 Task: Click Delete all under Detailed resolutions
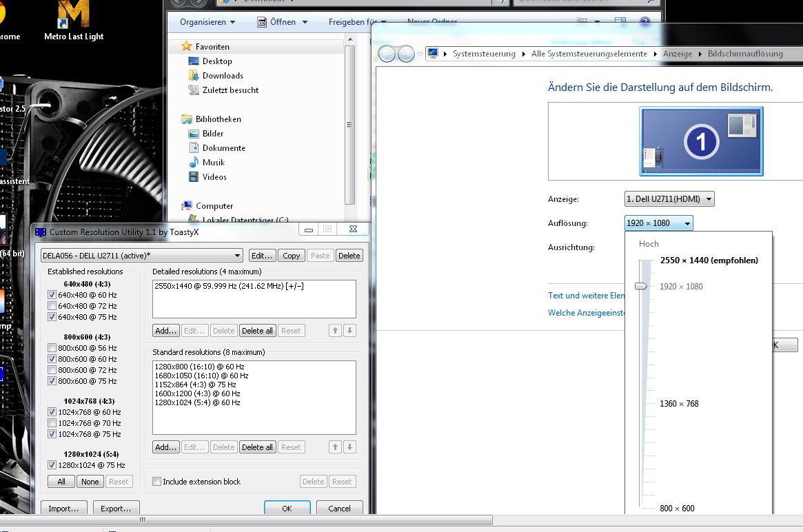(257, 331)
